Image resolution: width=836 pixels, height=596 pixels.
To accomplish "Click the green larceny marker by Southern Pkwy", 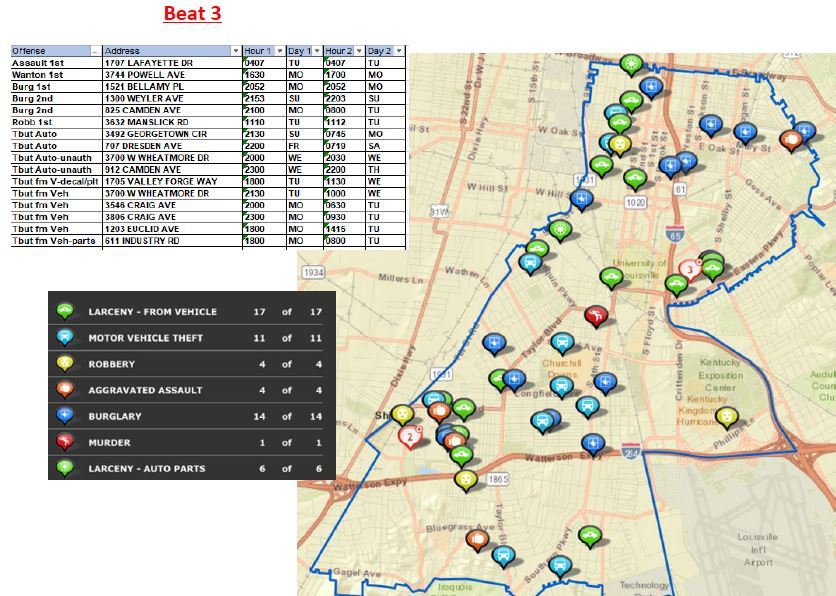I will (590, 537).
